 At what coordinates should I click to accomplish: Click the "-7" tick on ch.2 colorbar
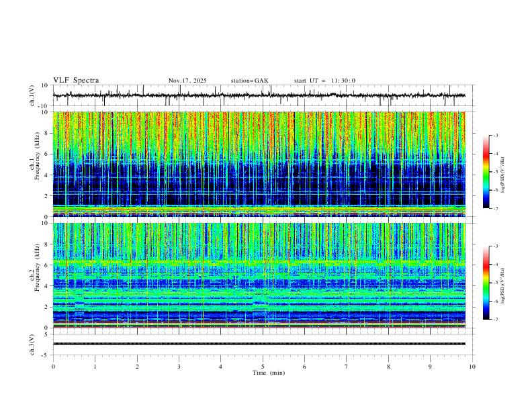495,320
